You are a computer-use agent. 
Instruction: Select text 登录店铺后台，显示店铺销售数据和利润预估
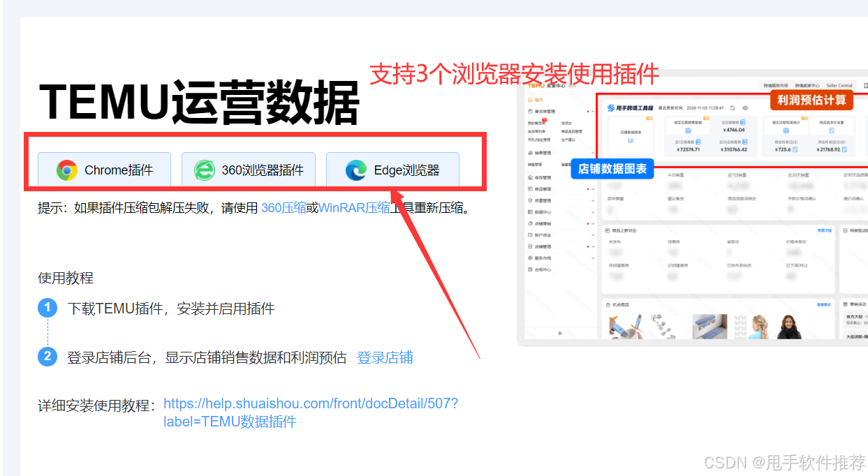207,357
